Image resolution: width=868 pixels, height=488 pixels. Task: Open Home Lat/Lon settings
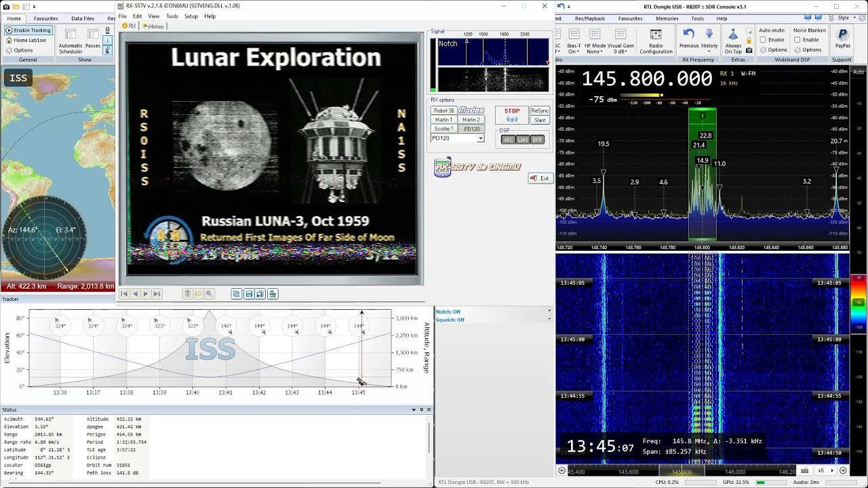coord(26,40)
